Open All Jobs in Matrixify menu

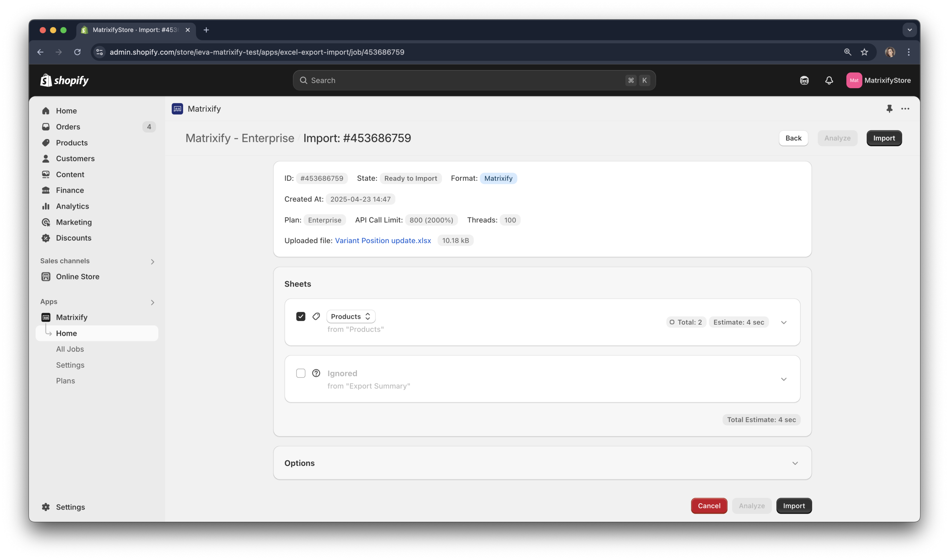point(70,349)
